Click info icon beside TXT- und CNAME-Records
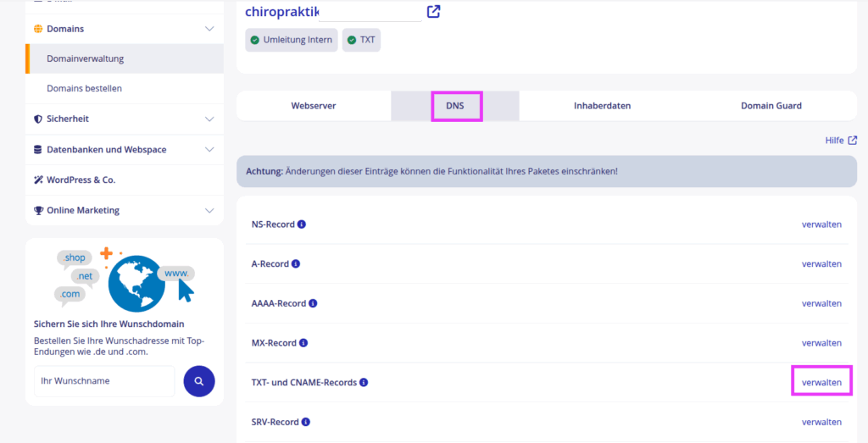 pos(364,383)
